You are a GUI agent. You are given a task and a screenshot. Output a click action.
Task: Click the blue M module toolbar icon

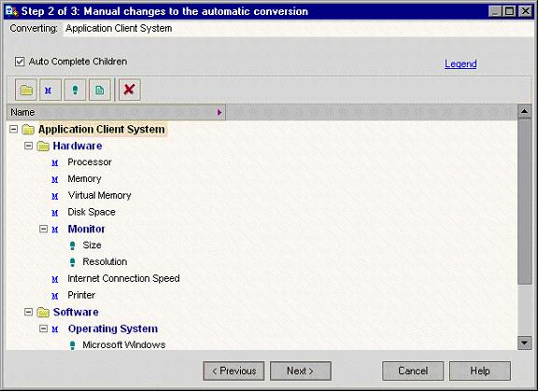point(50,90)
